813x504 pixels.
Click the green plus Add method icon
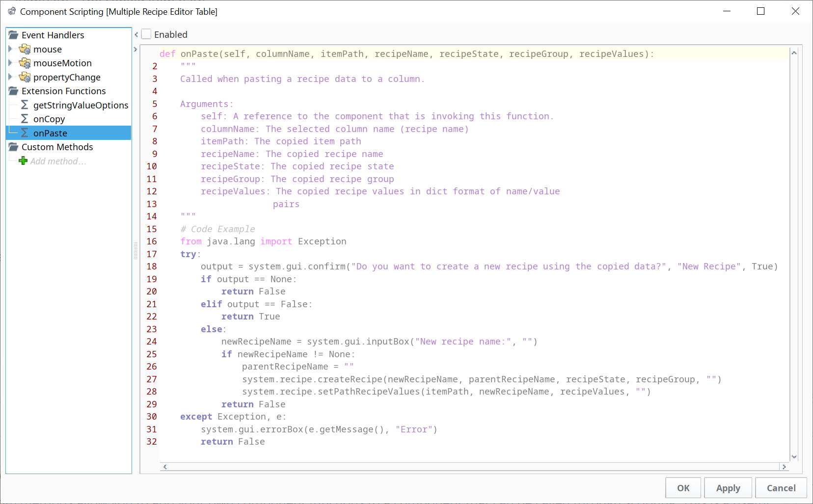click(23, 161)
